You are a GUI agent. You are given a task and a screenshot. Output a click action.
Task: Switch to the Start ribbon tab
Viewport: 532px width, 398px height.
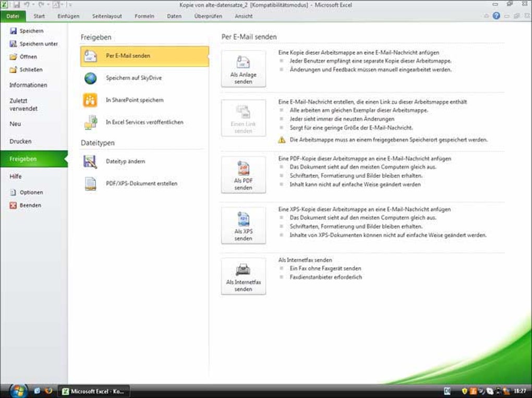point(39,16)
